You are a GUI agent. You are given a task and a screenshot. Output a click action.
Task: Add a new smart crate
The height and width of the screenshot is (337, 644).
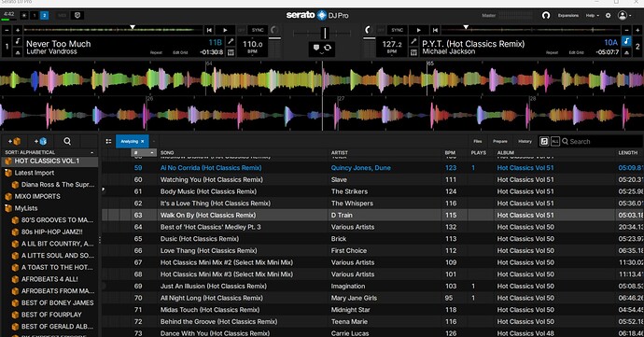point(40,141)
